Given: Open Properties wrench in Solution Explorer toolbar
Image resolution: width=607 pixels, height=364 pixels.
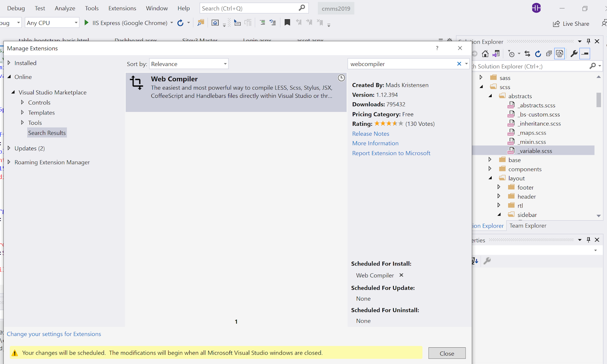Looking at the screenshot, I should [574, 54].
